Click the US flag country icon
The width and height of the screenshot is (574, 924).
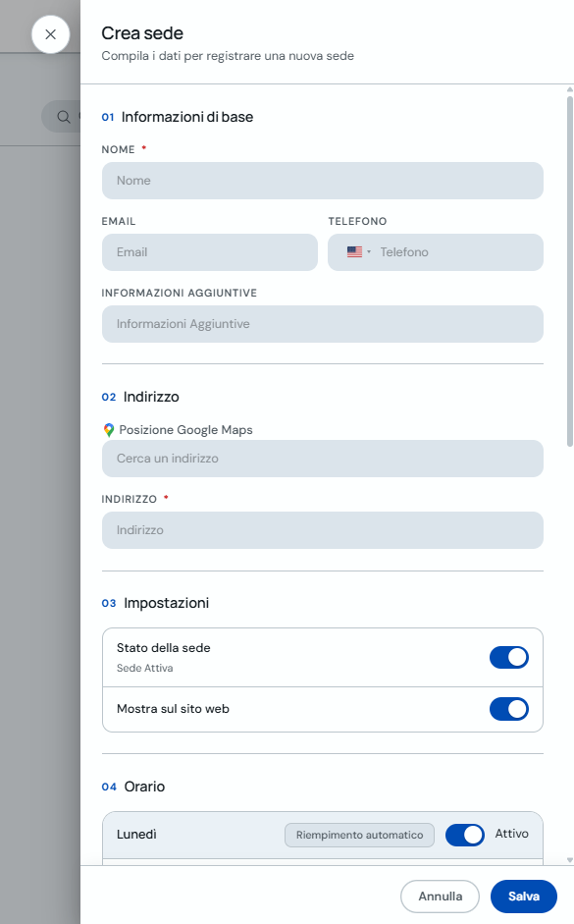click(354, 252)
